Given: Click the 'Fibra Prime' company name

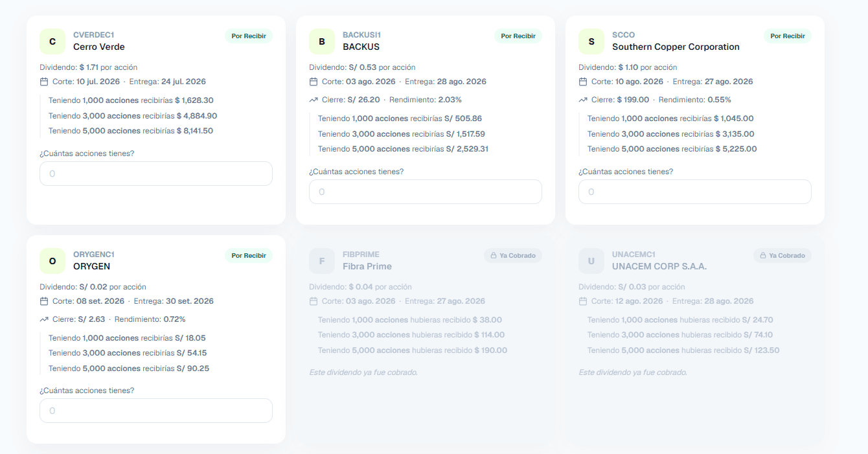Looking at the screenshot, I should tap(367, 266).
